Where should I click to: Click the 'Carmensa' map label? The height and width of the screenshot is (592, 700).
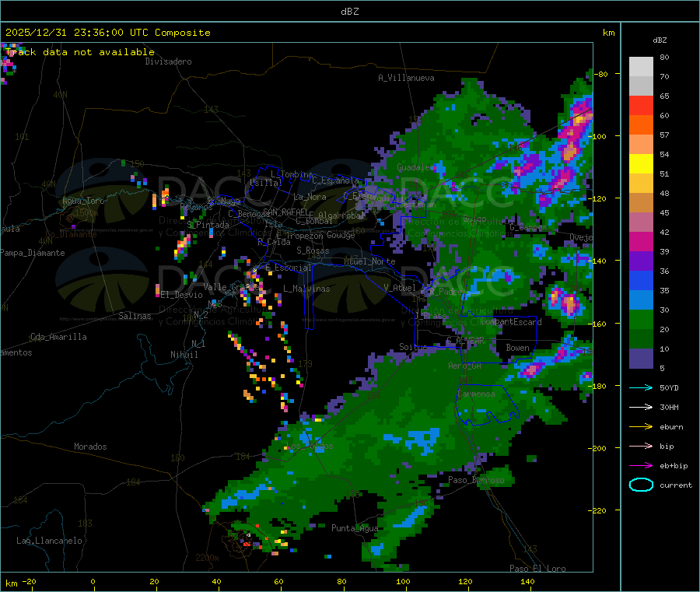(x=476, y=394)
